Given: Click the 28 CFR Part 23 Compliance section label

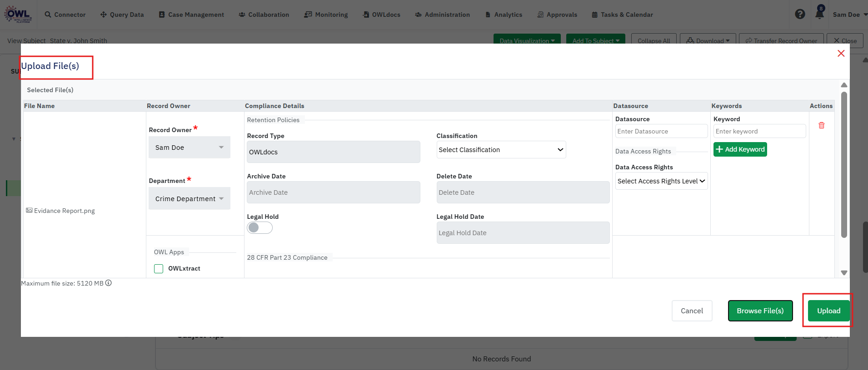Looking at the screenshot, I should pyautogui.click(x=287, y=257).
